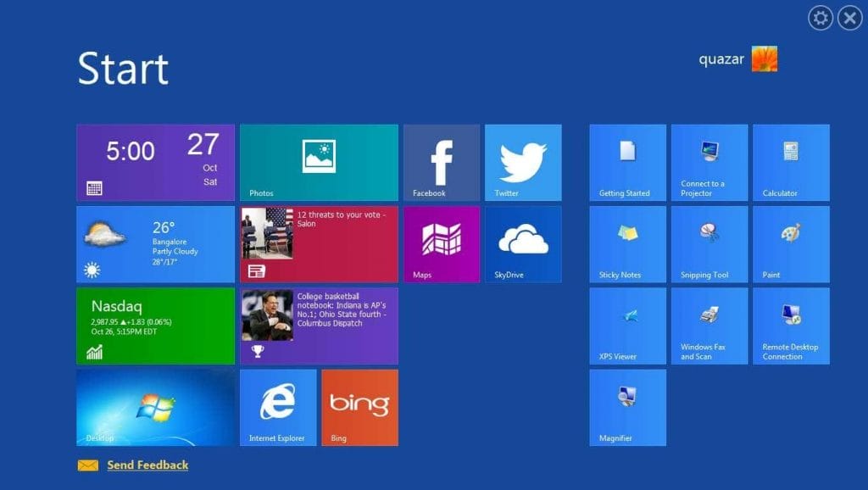Open the Facebook tile
The height and width of the screenshot is (490, 868).
(441, 163)
